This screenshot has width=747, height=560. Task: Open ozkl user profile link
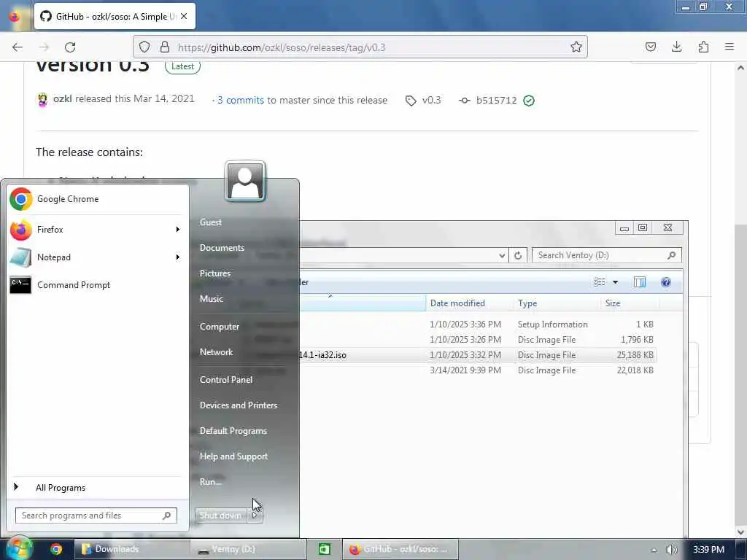63,99
